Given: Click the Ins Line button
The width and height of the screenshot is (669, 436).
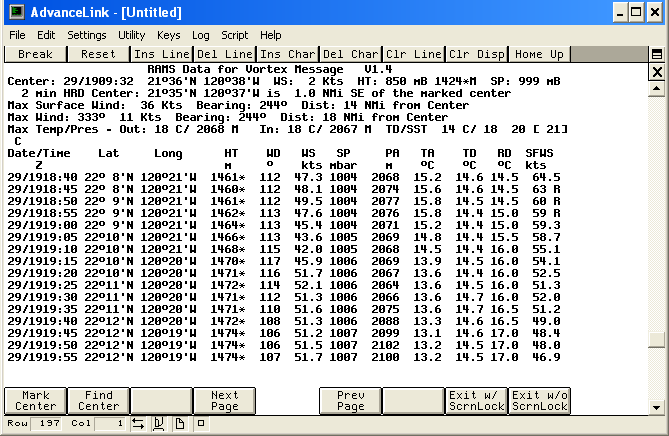Looking at the screenshot, I should [161, 54].
